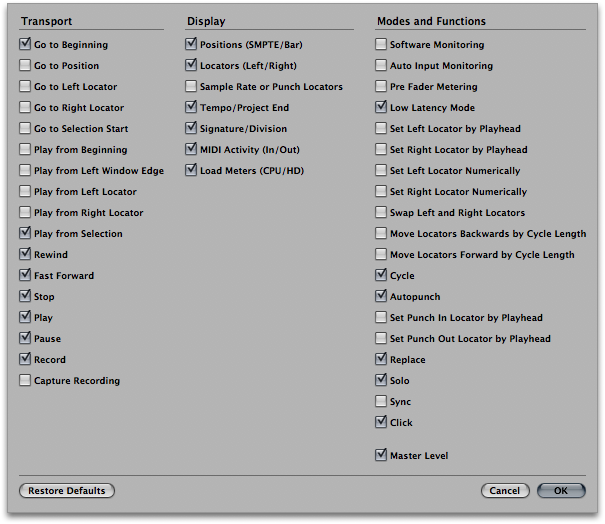Image resolution: width=605 pixels, height=524 pixels.
Task: Toggle off the Click checkbox
Action: [381, 422]
